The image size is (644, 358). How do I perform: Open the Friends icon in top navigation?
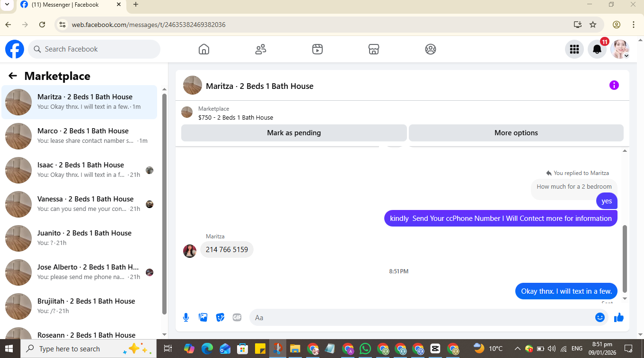coord(261,49)
